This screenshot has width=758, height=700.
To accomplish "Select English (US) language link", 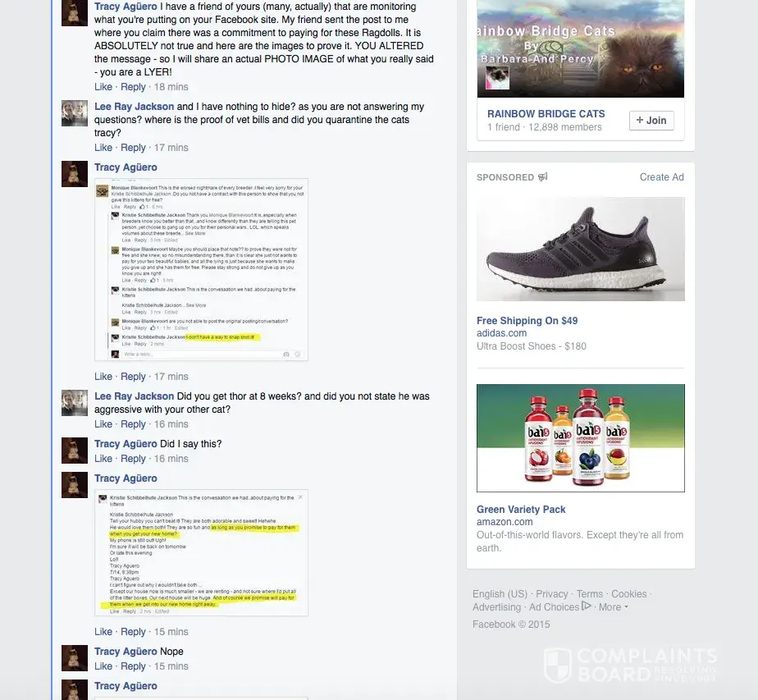I will pos(500,593).
